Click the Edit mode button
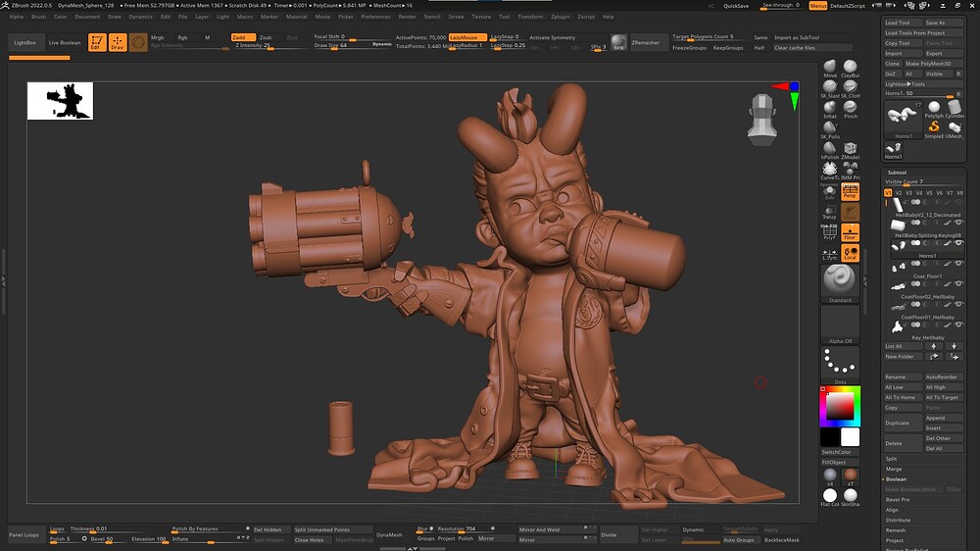The height and width of the screenshot is (551, 980). pos(97,42)
